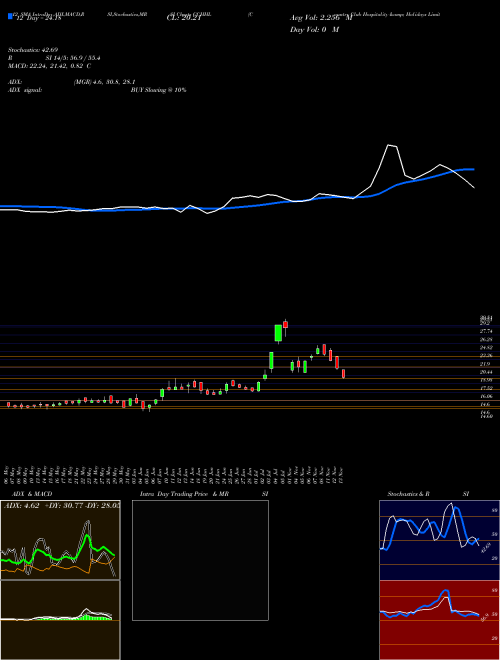Click the last red candlestick on the chart
The image size is (500, 660).
[x=343, y=374]
